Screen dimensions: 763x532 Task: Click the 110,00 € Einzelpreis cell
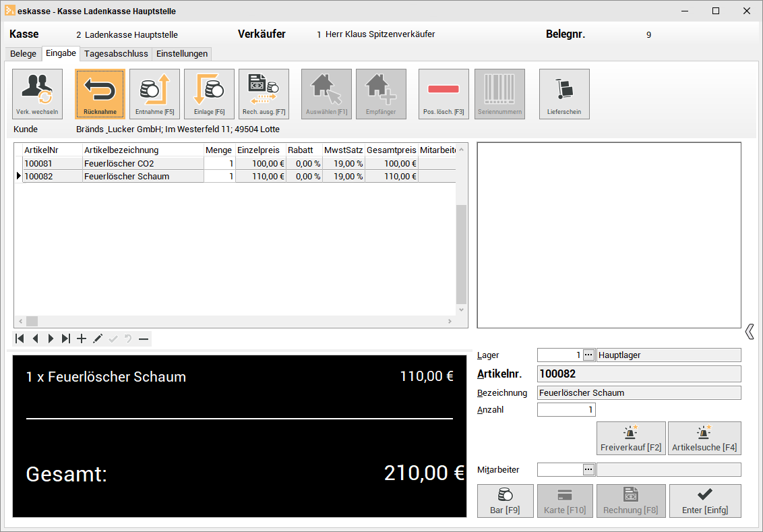point(260,176)
